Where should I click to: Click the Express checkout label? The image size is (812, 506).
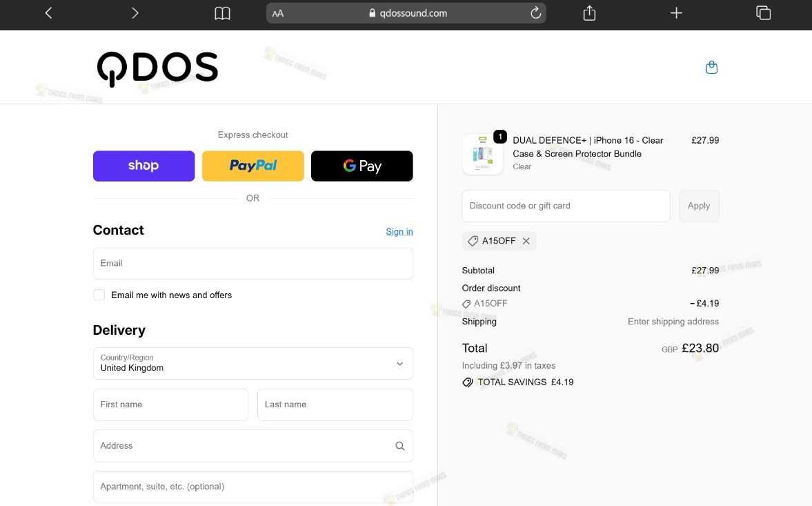click(252, 135)
